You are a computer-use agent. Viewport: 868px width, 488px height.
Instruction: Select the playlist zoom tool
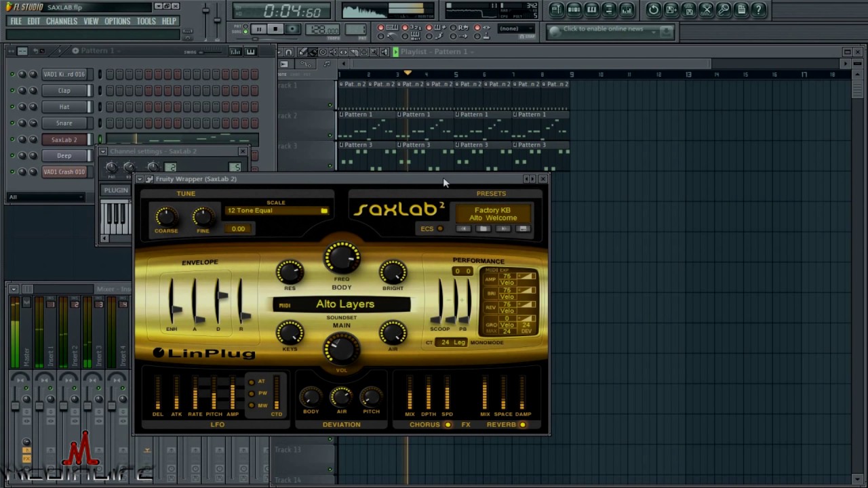(374, 52)
